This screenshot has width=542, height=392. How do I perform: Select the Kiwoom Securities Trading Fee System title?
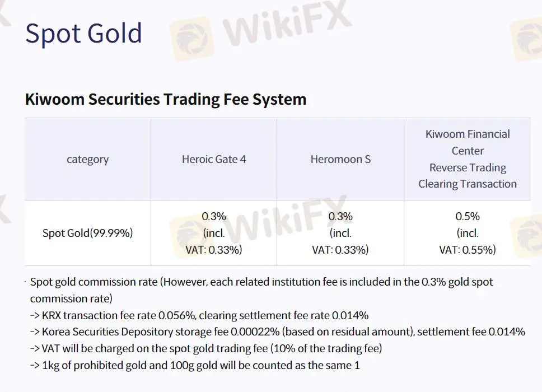pos(166,99)
